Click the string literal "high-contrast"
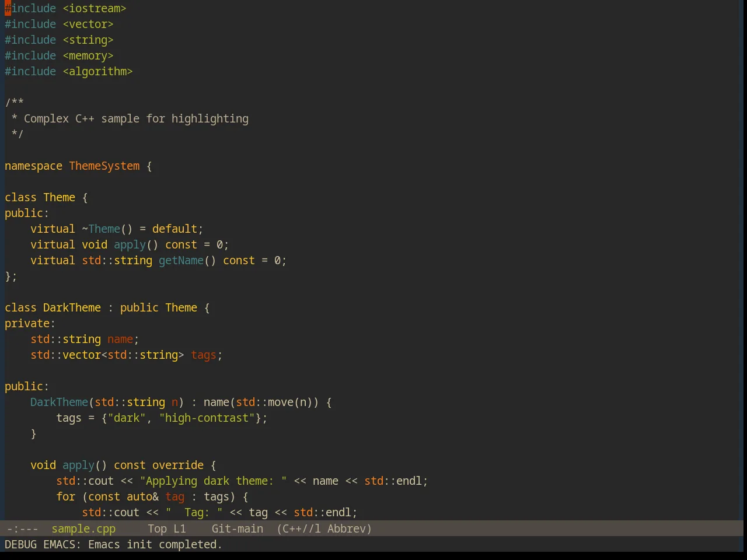747x560 pixels. (207, 418)
